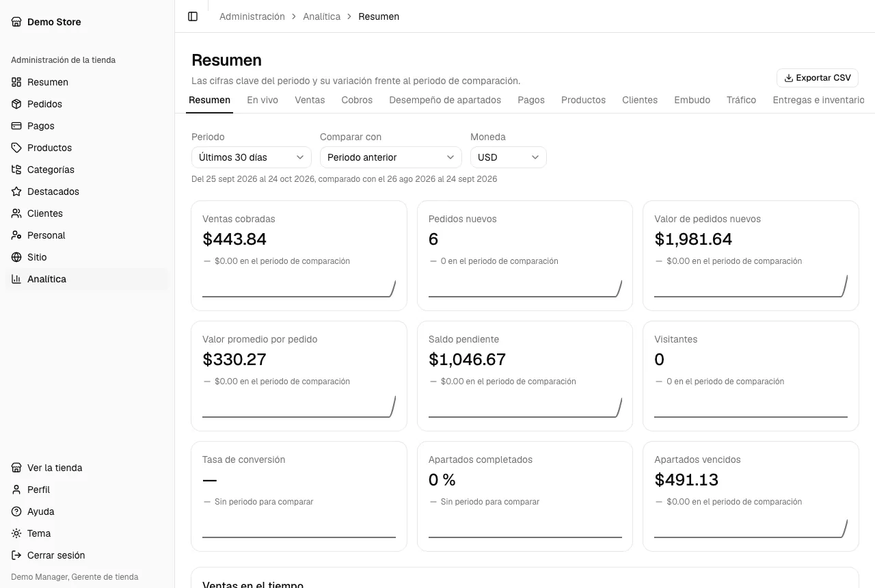Click the Sitio globe icon
Image resolution: width=875 pixels, height=588 pixels.
(x=16, y=257)
